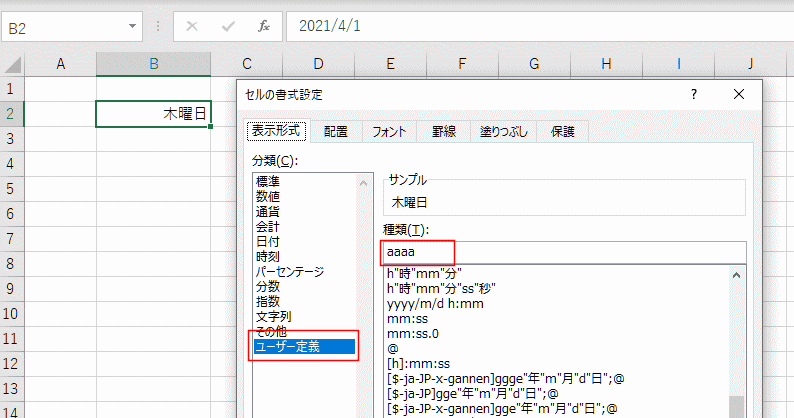Click the select all corner triangle
The image size is (794, 418).
click(12, 65)
